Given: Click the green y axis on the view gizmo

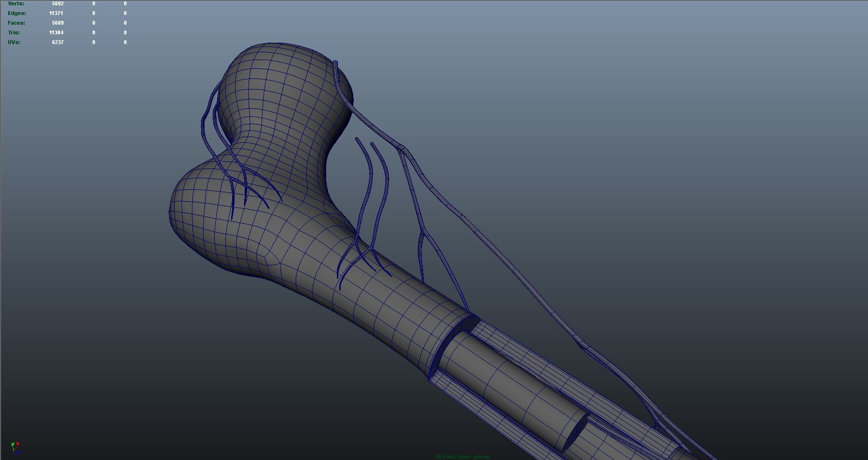Looking at the screenshot, I should 13,444.
